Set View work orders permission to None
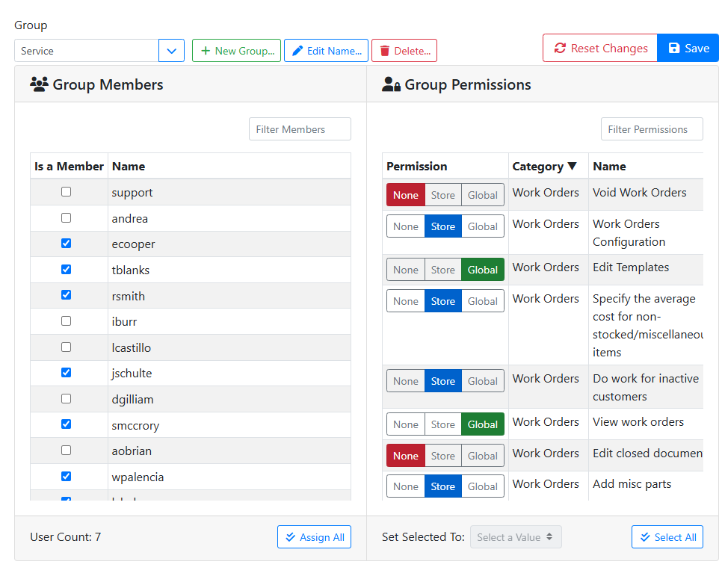Image resolution: width=722 pixels, height=588 pixels. [405, 424]
